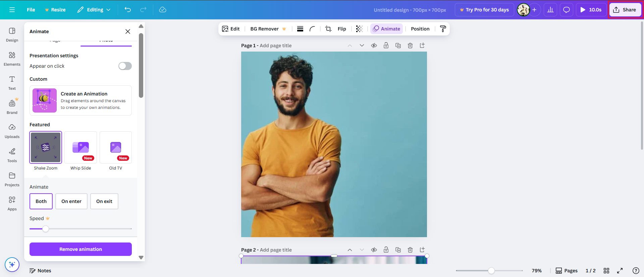Open the Uploads sidebar panel
The image size is (644, 277).
coord(12,131)
